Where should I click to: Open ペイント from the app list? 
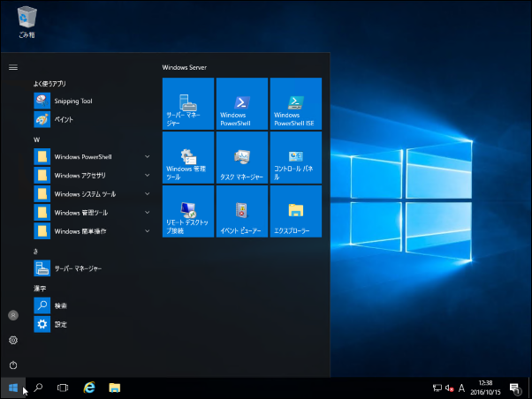click(x=64, y=119)
